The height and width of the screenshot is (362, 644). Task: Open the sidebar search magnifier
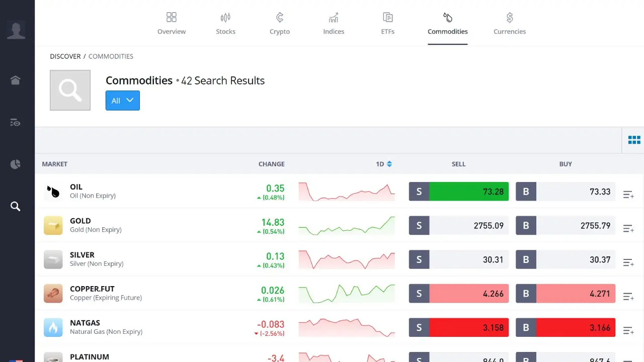tap(15, 206)
